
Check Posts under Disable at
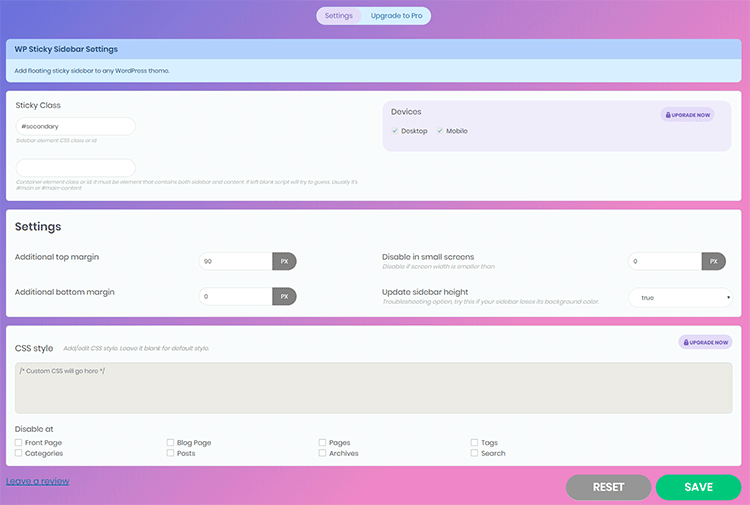coord(170,453)
